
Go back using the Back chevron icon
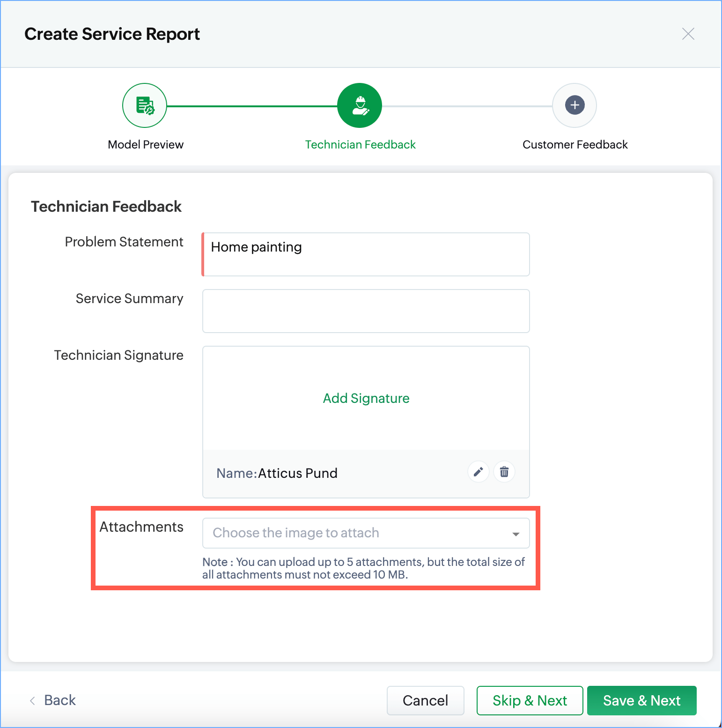tap(32, 700)
